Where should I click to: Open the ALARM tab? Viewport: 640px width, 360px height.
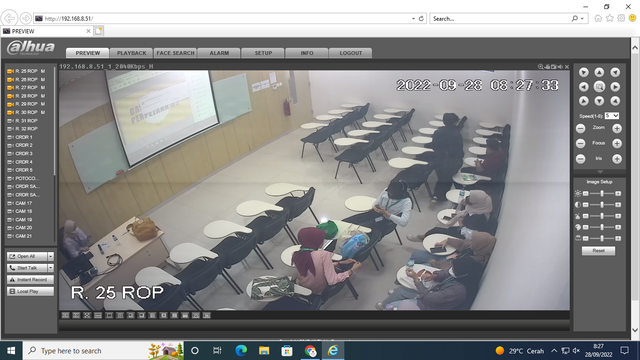219,53
